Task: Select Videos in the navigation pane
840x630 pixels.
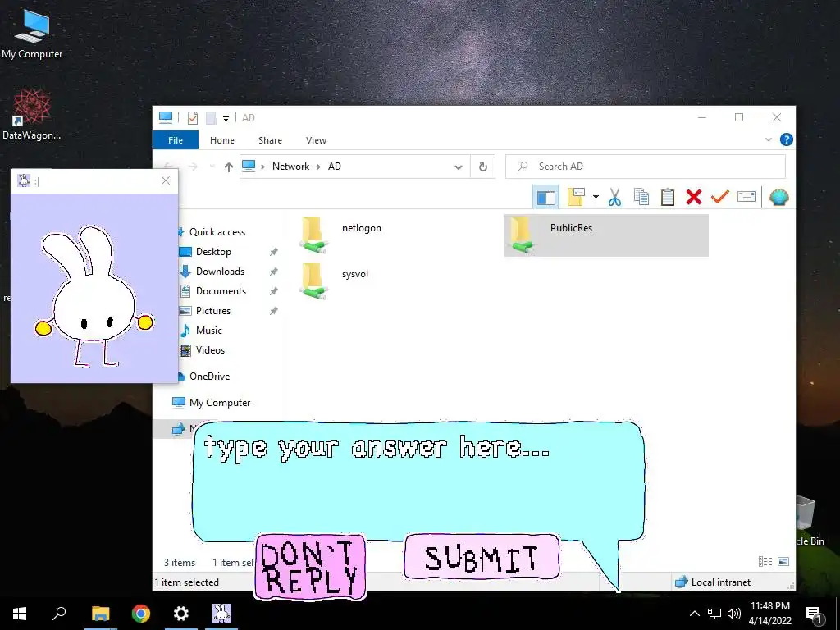Action: click(210, 350)
